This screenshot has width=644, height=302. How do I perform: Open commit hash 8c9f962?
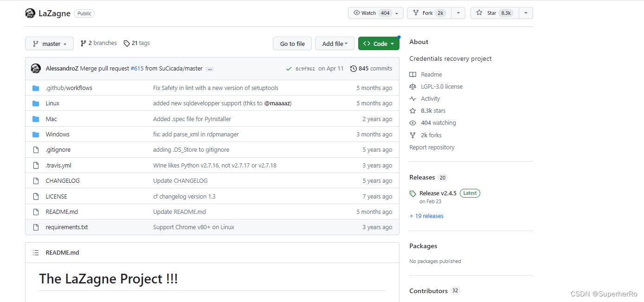click(x=305, y=69)
